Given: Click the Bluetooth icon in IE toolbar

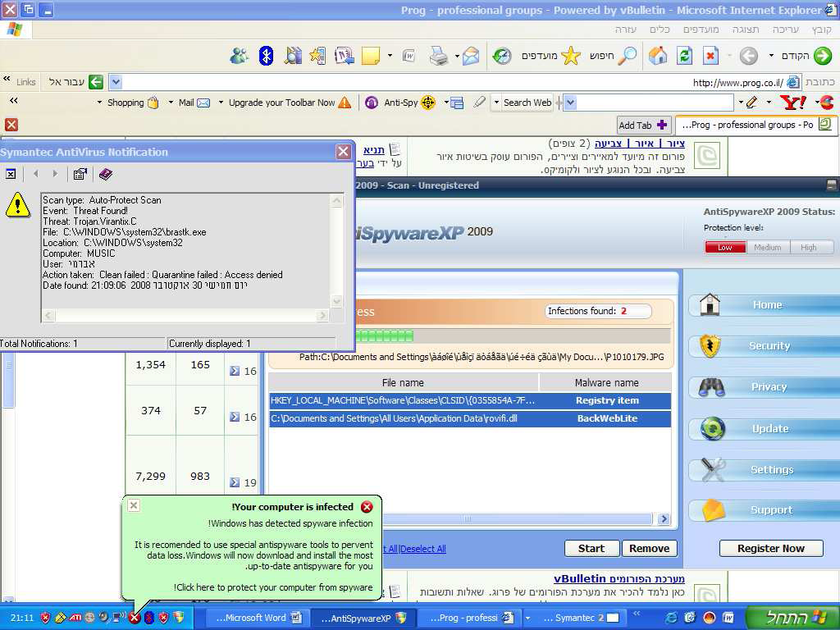Looking at the screenshot, I should pos(267,56).
